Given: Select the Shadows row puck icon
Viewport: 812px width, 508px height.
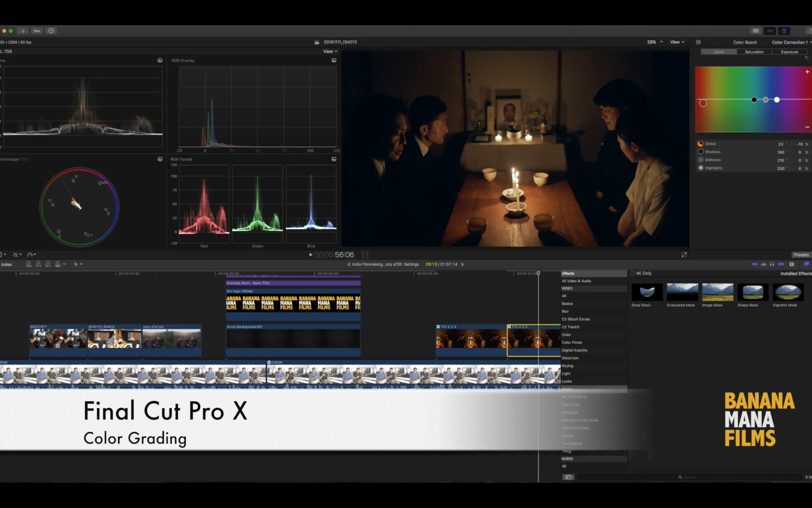Looking at the screenshot, I should tap(701, 152).
